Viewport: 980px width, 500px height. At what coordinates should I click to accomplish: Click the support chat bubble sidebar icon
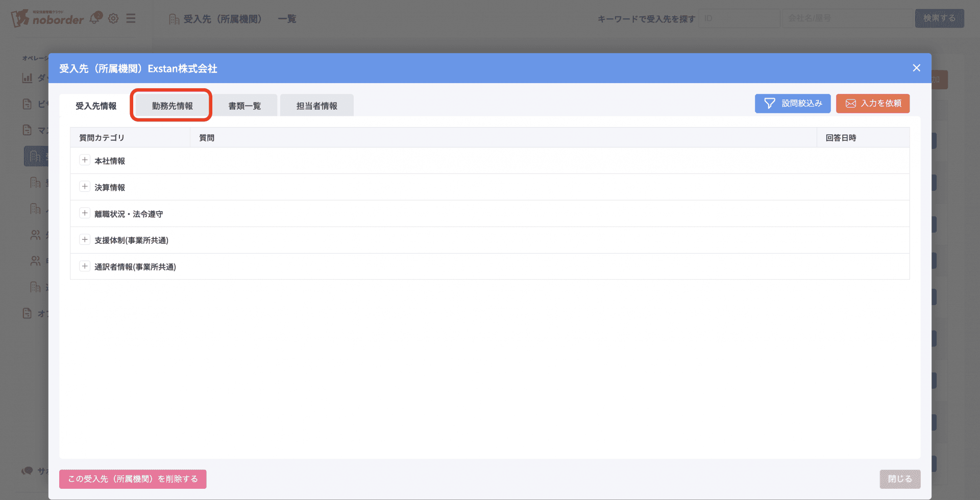tap(27, 470)
